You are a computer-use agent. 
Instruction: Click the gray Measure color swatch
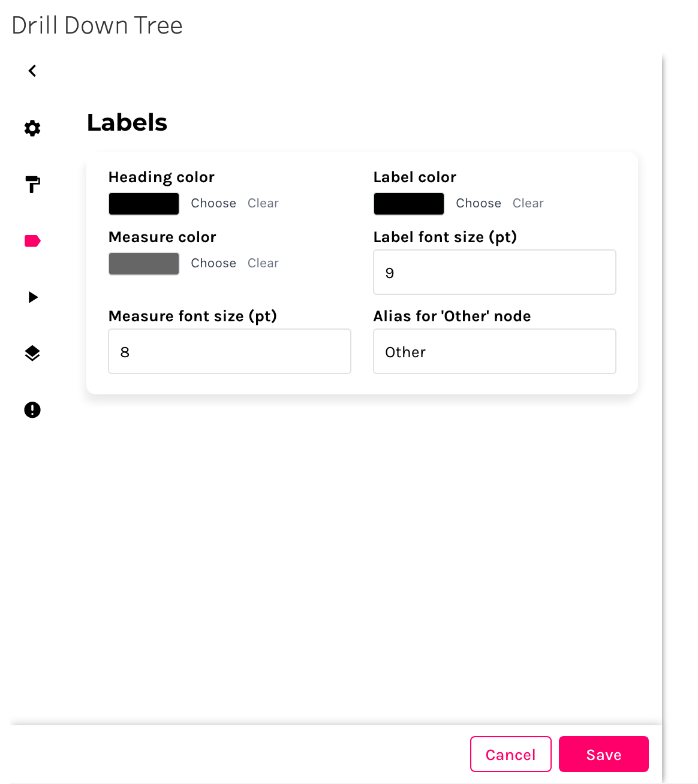pos(144,264)
